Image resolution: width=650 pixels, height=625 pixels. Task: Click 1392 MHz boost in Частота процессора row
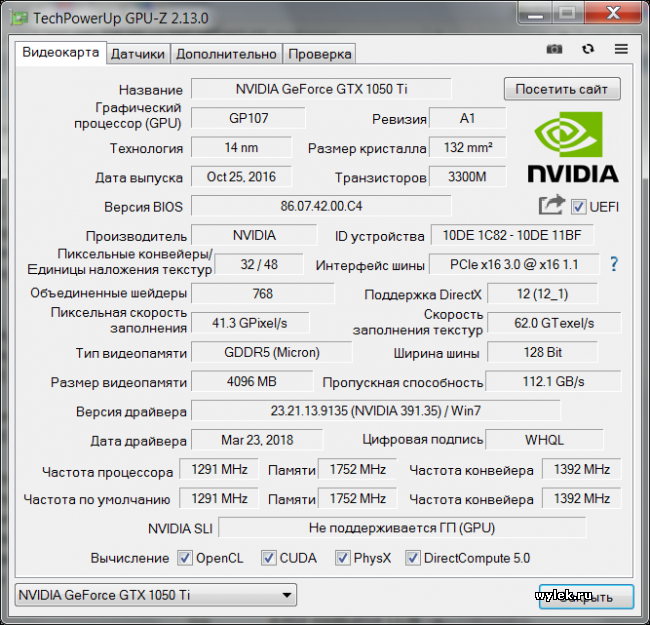582,469
